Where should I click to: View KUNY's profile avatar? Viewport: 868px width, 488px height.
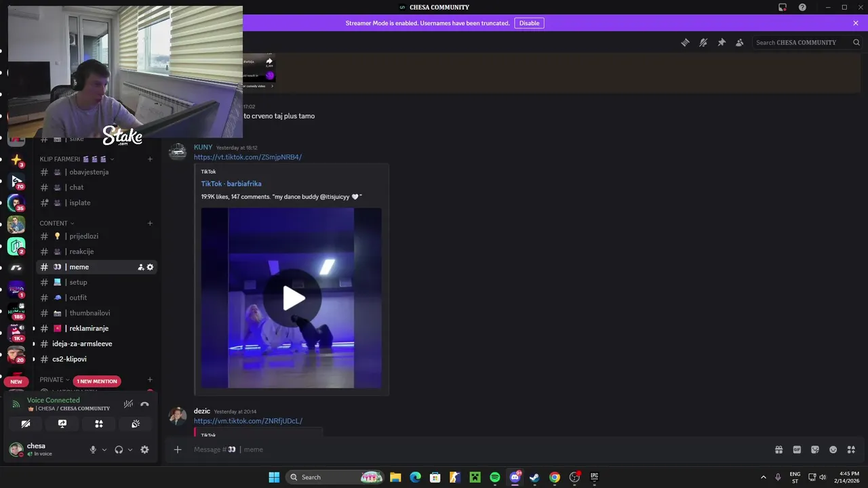click(178, 152)
